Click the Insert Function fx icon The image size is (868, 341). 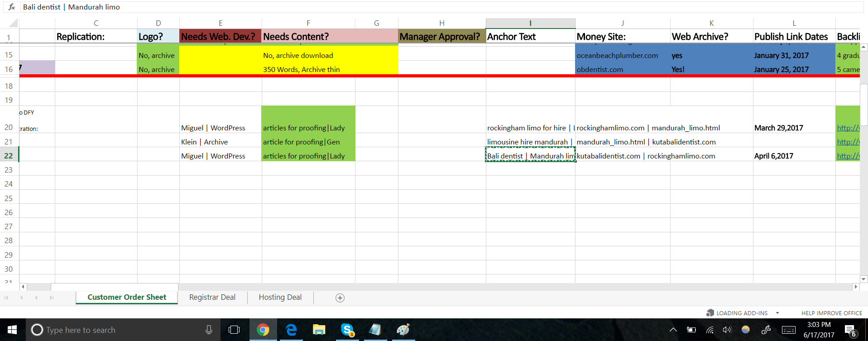pyautogui.click(x=12, y=7)
